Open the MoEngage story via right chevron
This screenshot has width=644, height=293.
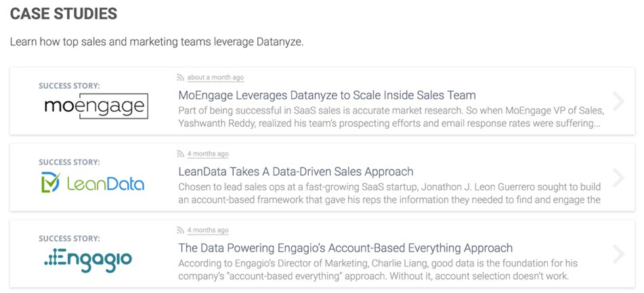pyautogui.click(x=618, y=102)
